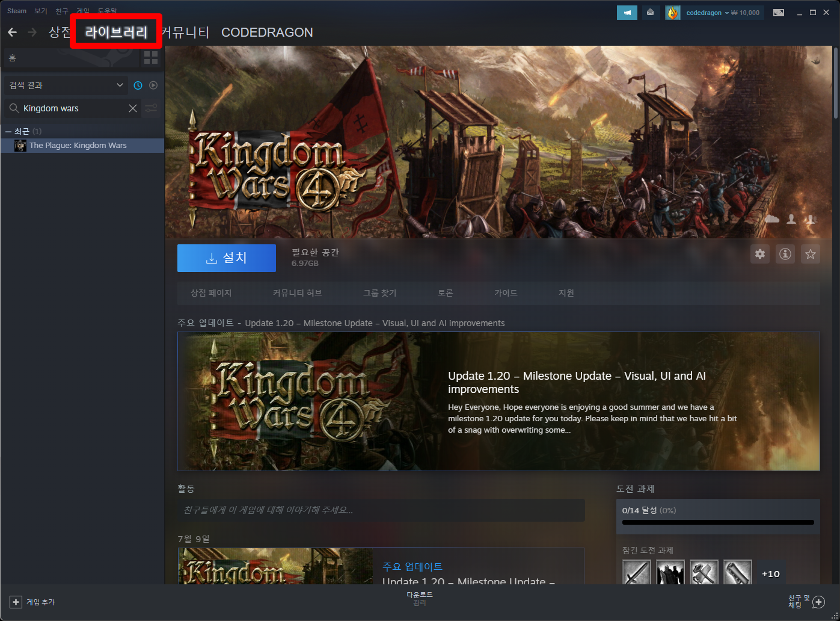Click the activity post input field
The height and width of the screenshot is (621, 840).
[381, 510]
